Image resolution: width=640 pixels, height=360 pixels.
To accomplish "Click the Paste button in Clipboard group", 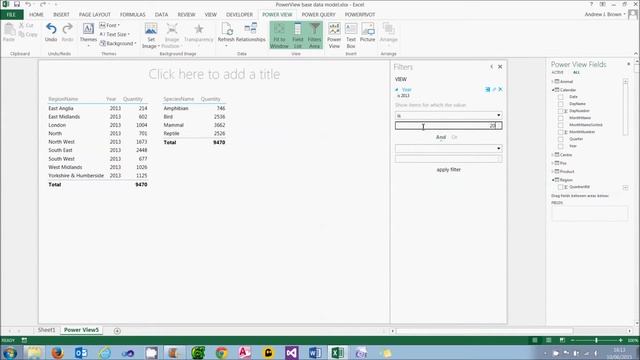I will tap(9, 32).
